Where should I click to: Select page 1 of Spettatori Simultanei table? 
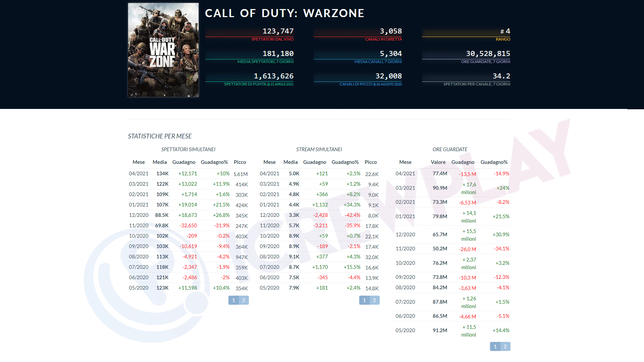tap(233, 300)
